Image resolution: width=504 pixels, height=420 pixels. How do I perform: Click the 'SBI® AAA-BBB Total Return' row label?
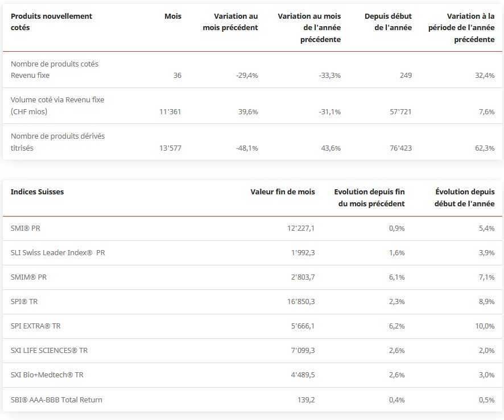(56, 400)
